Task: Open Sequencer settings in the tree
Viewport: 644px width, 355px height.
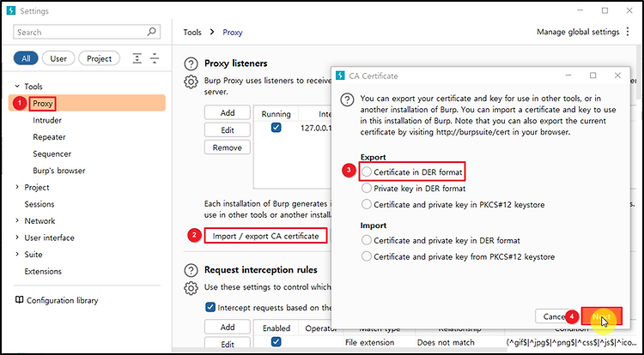Action: pyautogui.click(x=52, y=153)
